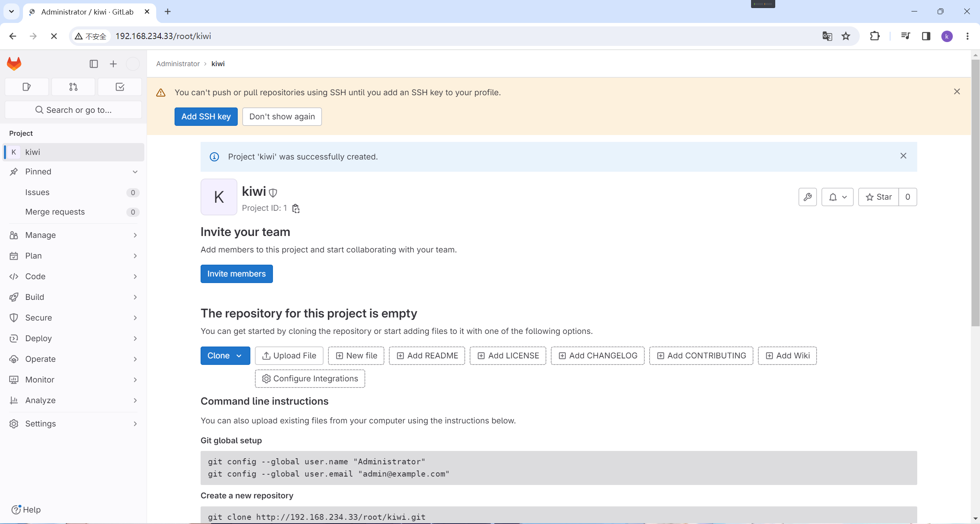Screen dimensions: 980x524
Task: Open the to-do list icon
Action: (x=120, y=87)
